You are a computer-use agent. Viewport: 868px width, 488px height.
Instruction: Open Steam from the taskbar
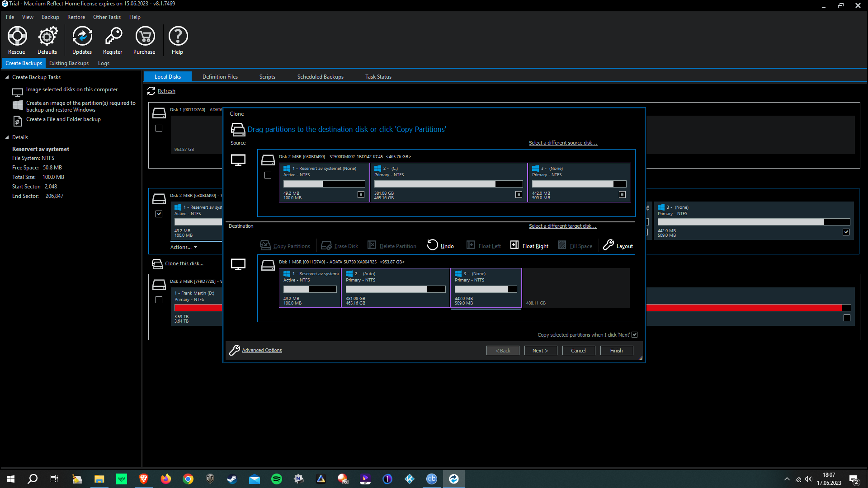pos(232,479)
